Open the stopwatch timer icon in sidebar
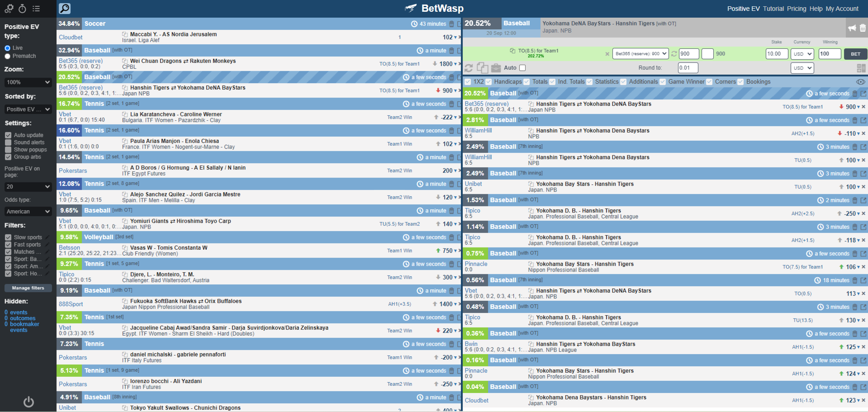The width and height of the screenshot is (868, 412). click(x=22, y=8)
